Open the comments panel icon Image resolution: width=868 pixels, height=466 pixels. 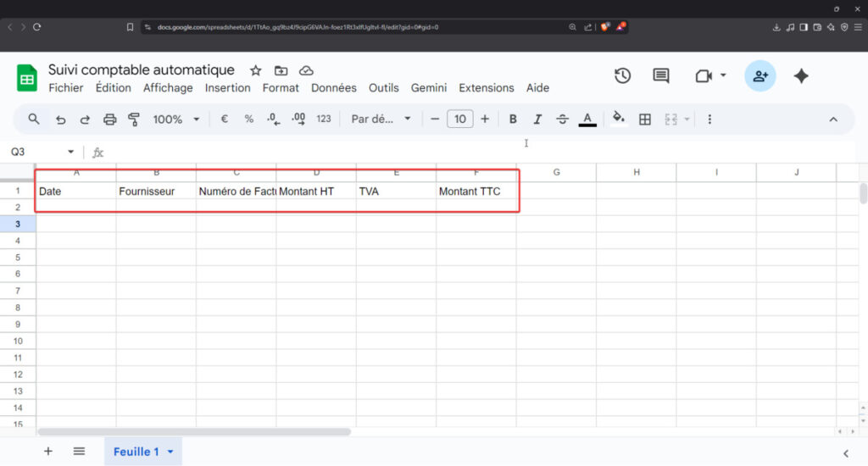661,75
